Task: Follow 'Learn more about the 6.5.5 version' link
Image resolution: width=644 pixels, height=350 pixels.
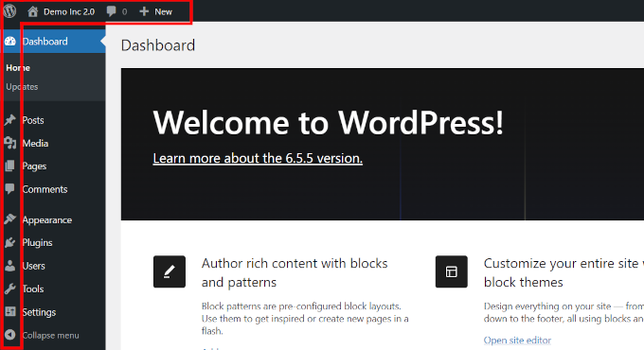Action: click(x=258, y=158)
